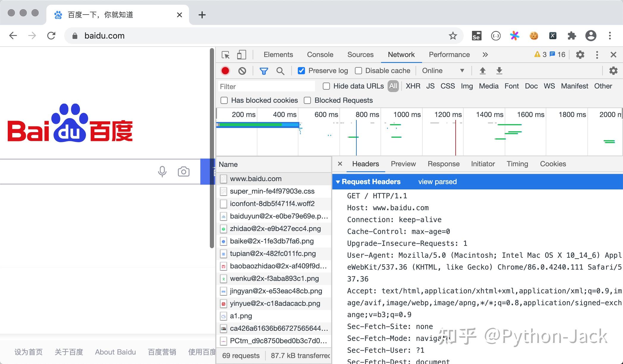Click the inspect element cursor icon
Screen dimensions: 623x364
point(226,55)
